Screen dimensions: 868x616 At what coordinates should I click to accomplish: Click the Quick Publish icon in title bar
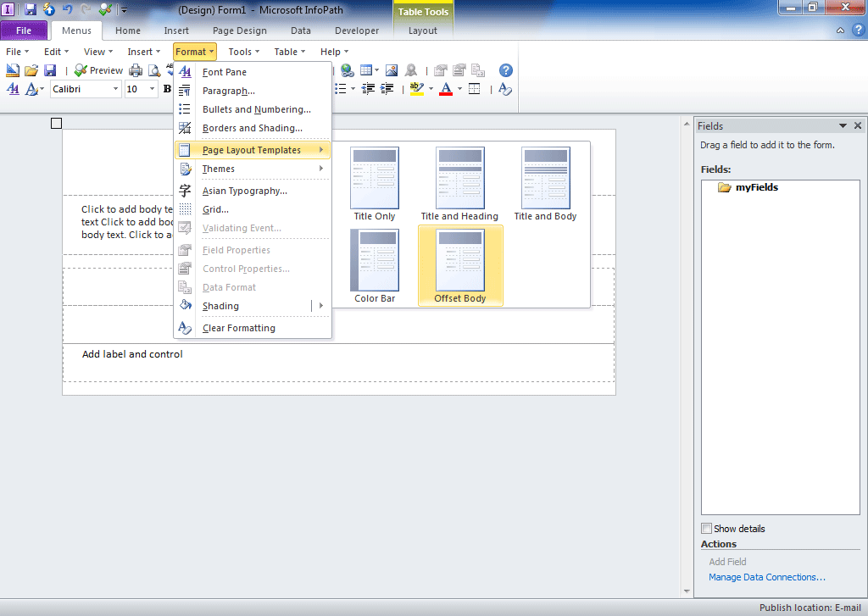click(x=48, y=9)
